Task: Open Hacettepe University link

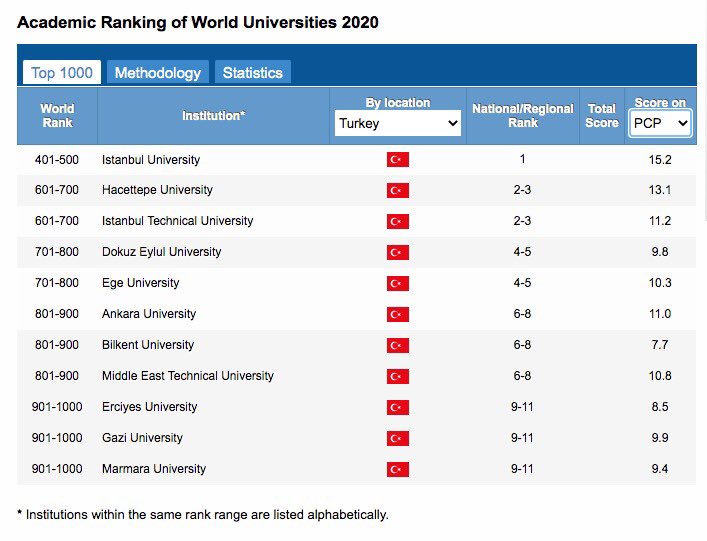Action: 157,190
